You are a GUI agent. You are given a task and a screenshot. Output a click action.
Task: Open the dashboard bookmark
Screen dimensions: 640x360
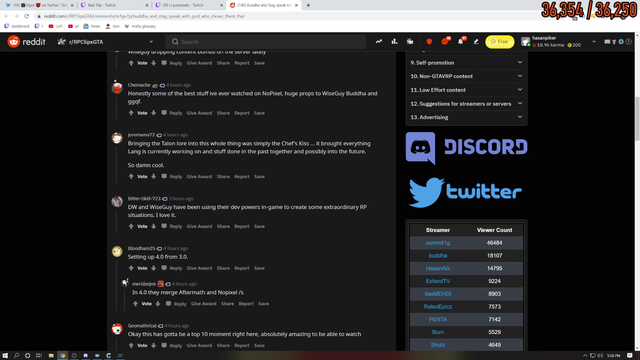(x=17, y=26)
